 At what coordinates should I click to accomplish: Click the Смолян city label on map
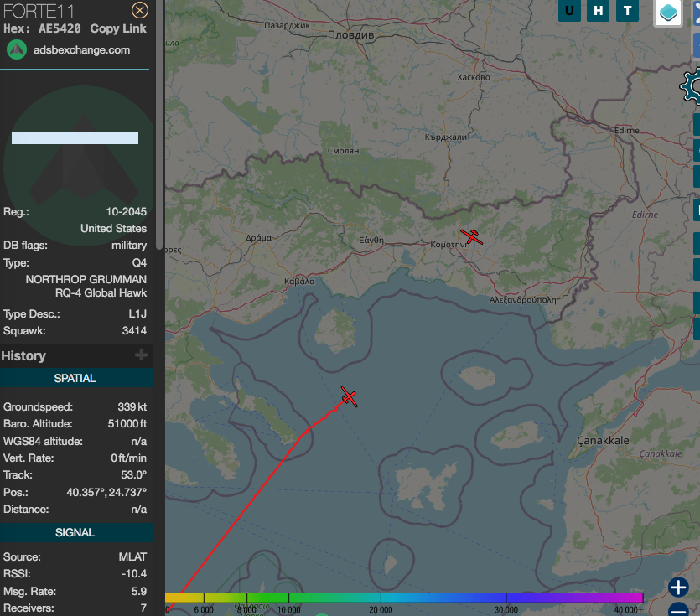pyautogui.click(x=344, y=151)
